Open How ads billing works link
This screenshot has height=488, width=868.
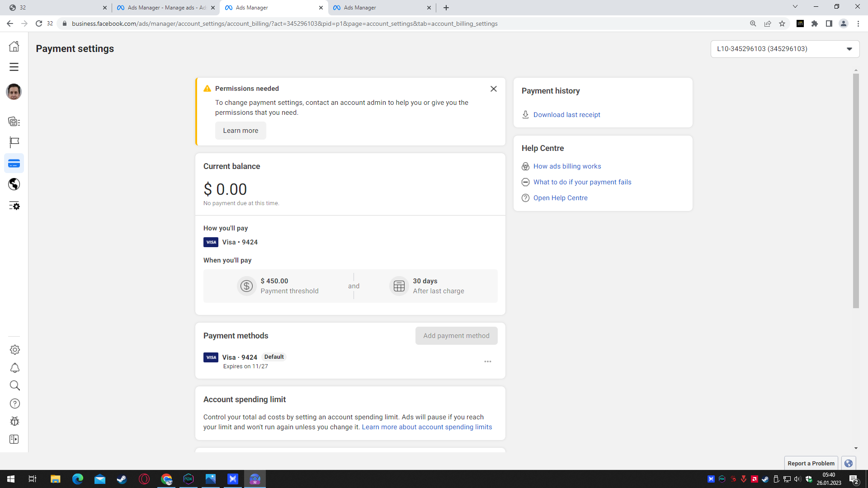pyautogui.click(x=567, y=166)
